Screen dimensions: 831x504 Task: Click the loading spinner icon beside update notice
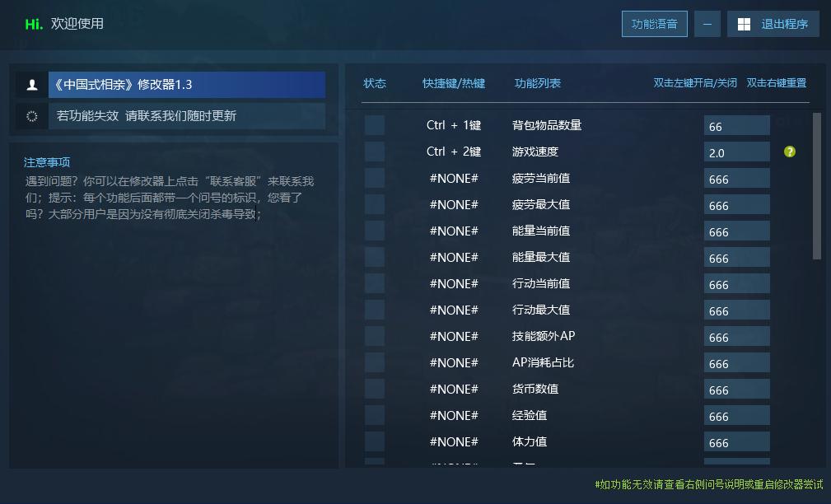coord(32,116)
